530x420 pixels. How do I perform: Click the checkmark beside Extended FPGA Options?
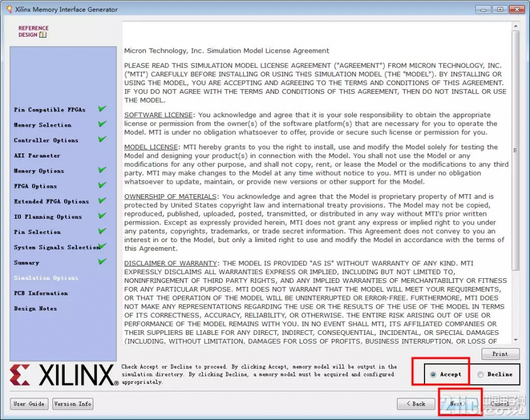(102, 201)
